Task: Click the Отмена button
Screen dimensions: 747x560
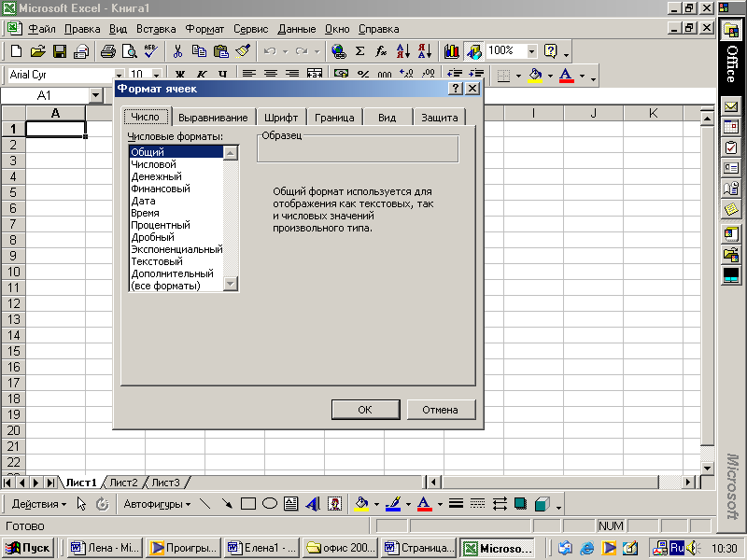Action: [x=441, y=410]
